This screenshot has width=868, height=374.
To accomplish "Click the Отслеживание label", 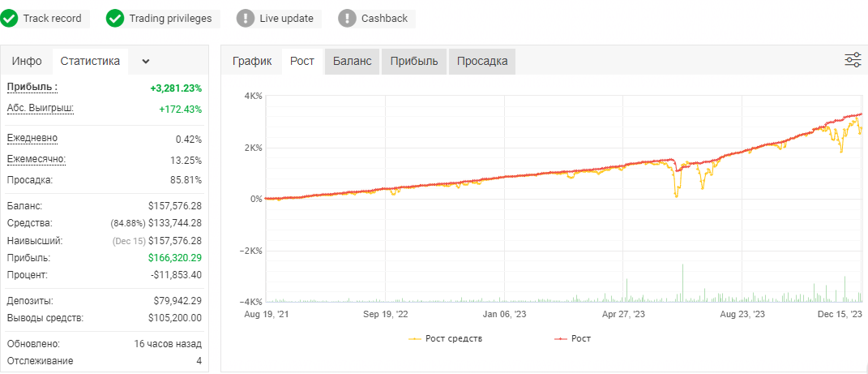I will pos(40,361).
